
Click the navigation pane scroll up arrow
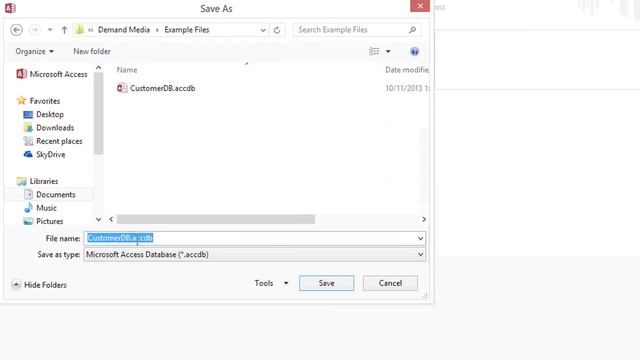[98, 68]
